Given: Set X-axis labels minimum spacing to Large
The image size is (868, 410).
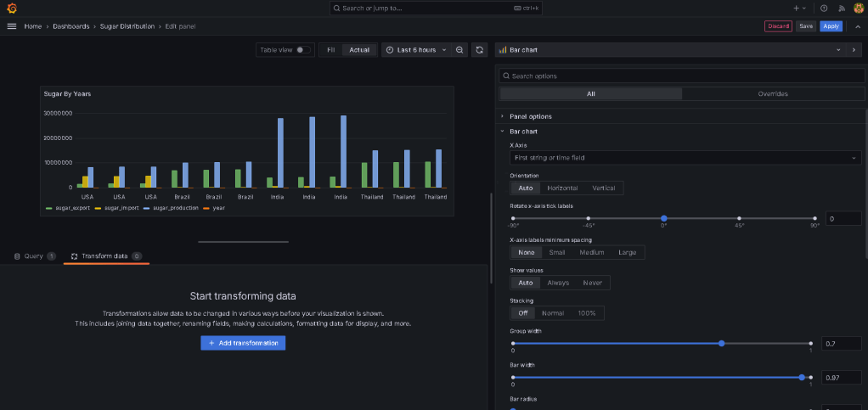Looking at the screenshot, I should (x=627, y=252).
